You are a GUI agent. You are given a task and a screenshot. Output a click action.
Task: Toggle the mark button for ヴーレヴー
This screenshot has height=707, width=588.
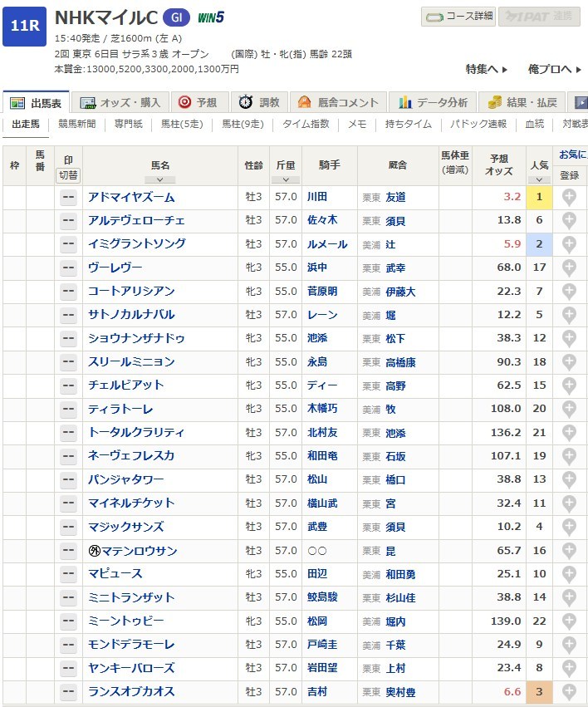(x=68, y=268)
